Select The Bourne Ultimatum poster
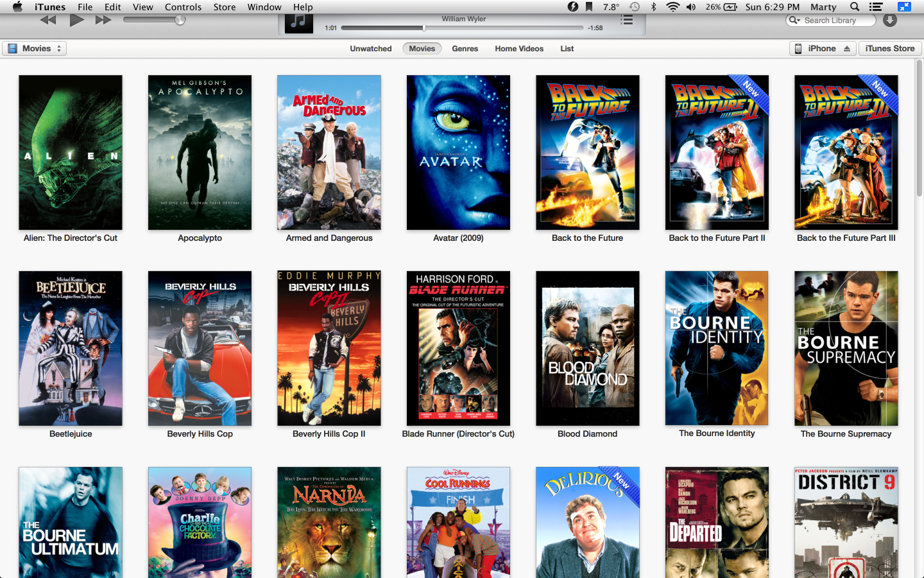The width and height of the screenshot is (924, 578). 71,522
